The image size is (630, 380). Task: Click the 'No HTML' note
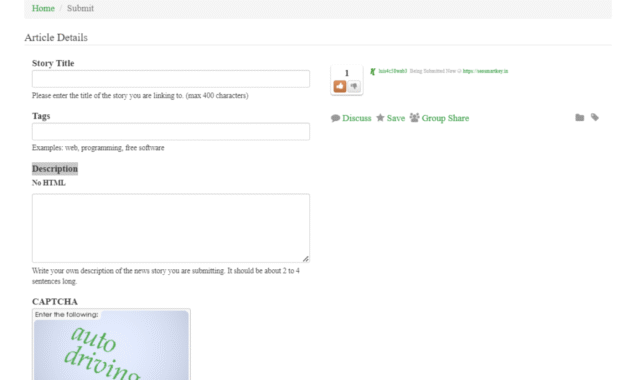[49, 183]
